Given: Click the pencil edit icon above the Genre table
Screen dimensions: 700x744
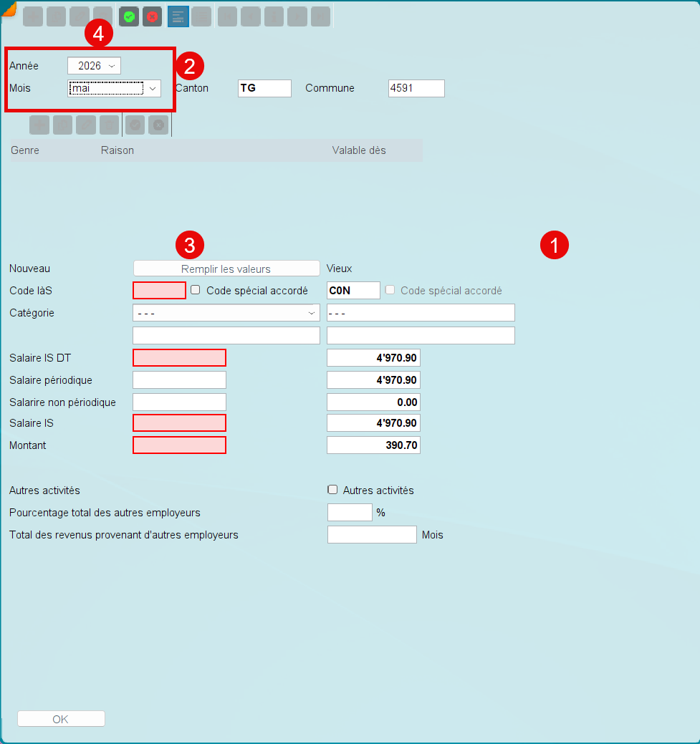Looking at the screenshot, I should [x=86, y=125].
